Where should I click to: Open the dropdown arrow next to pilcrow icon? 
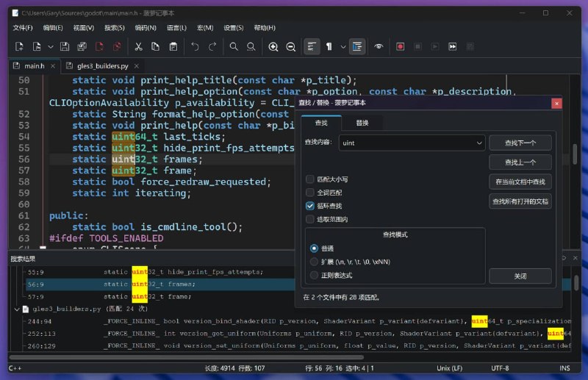343,47
